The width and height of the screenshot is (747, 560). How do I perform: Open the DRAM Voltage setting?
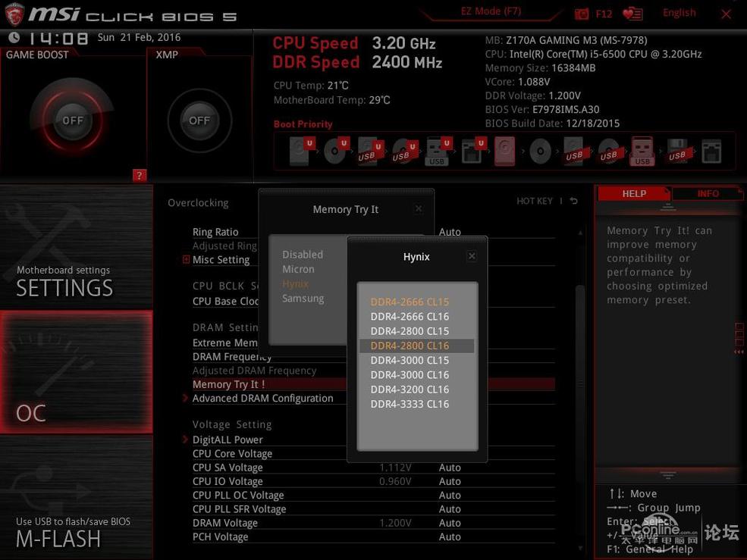[x=373, y=523]
